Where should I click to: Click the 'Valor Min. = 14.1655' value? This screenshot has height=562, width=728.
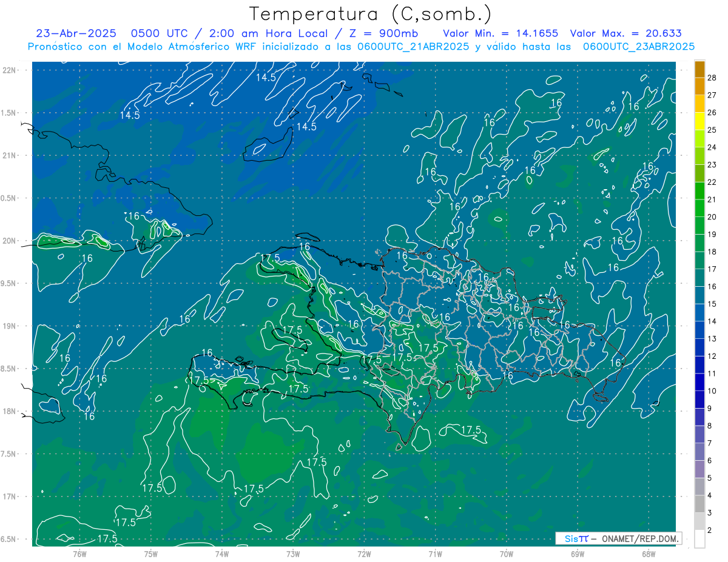500,34
